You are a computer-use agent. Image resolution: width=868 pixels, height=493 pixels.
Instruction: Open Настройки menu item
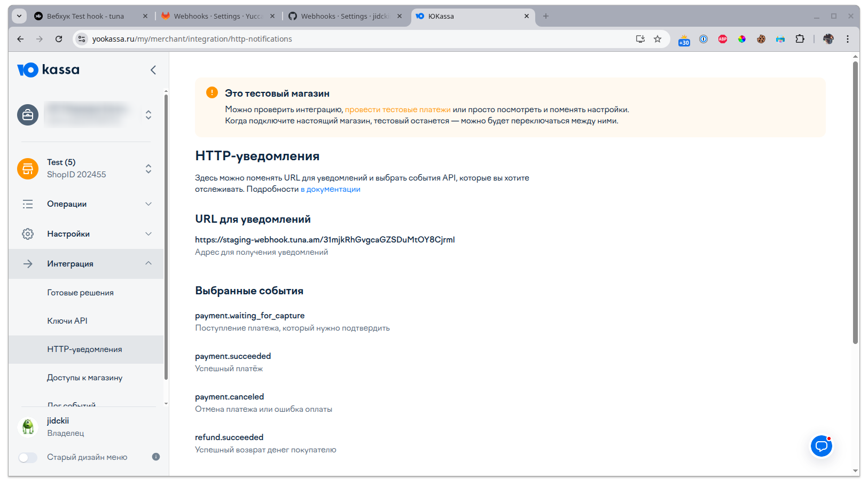click(x=86, y=234)
